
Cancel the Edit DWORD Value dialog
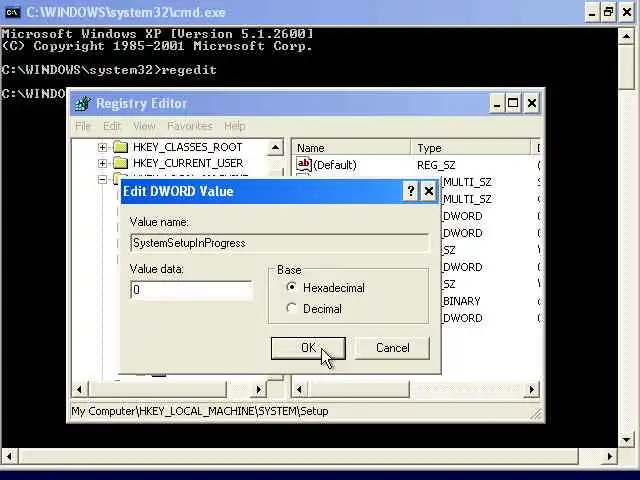392,348
